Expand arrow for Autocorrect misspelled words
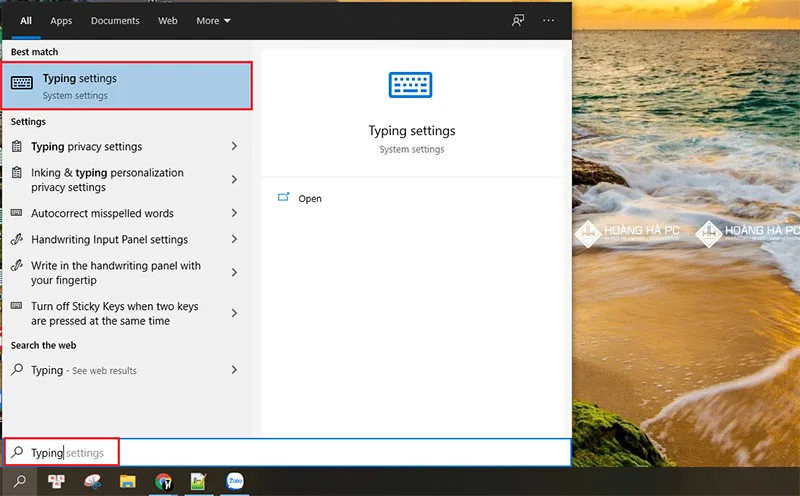The image size is (800, 496). pyautogui.click(x=234, y=213)
